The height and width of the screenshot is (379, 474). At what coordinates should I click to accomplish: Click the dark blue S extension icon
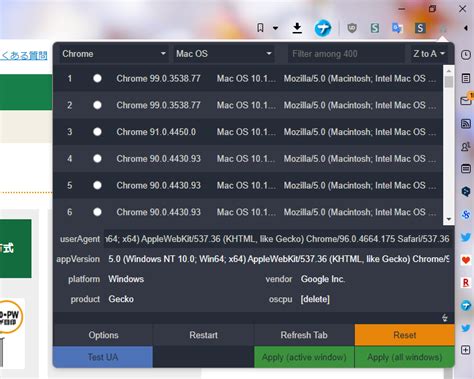tap(420, 28)
